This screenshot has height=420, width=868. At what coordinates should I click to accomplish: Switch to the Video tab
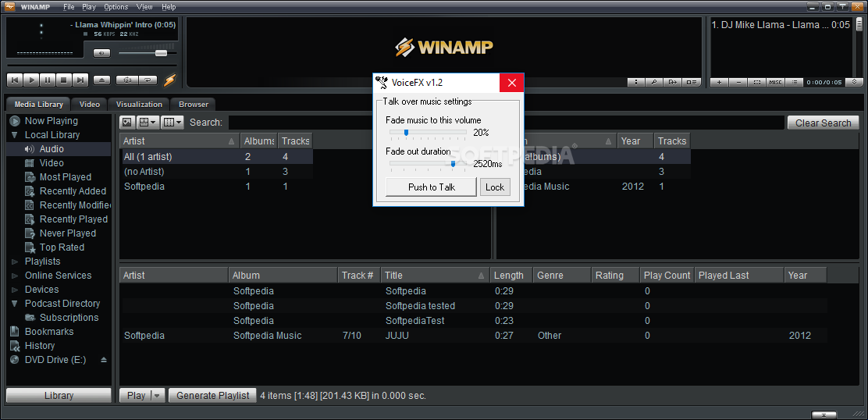[90, 104]
